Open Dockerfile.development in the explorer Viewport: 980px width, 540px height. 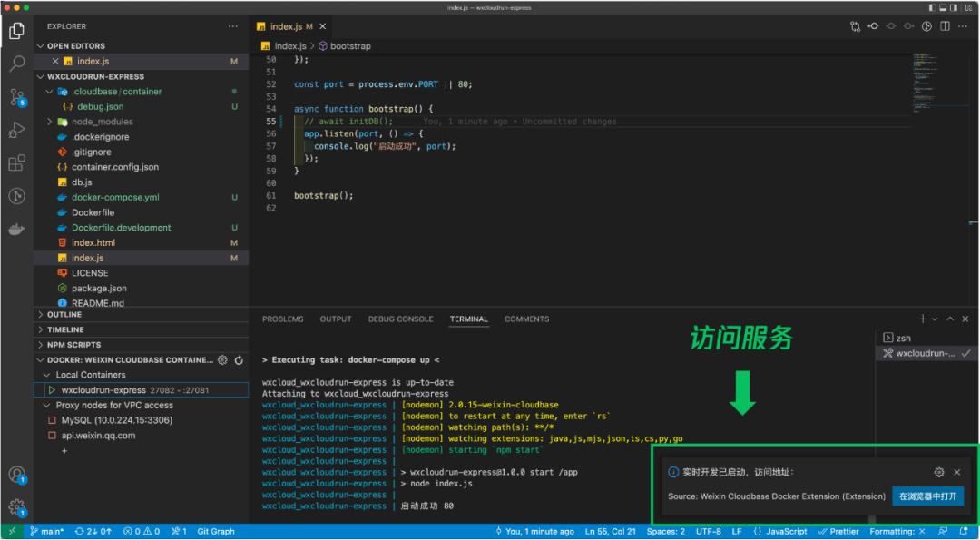[122, 228]
